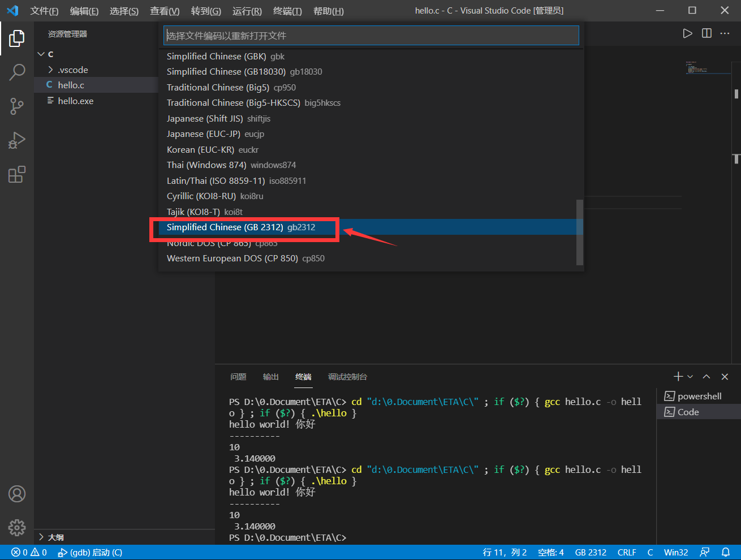The height and width of the screenshot is (560, 741).
Task: Open the 帮助(H) menu
Action: tap(328, 11)
